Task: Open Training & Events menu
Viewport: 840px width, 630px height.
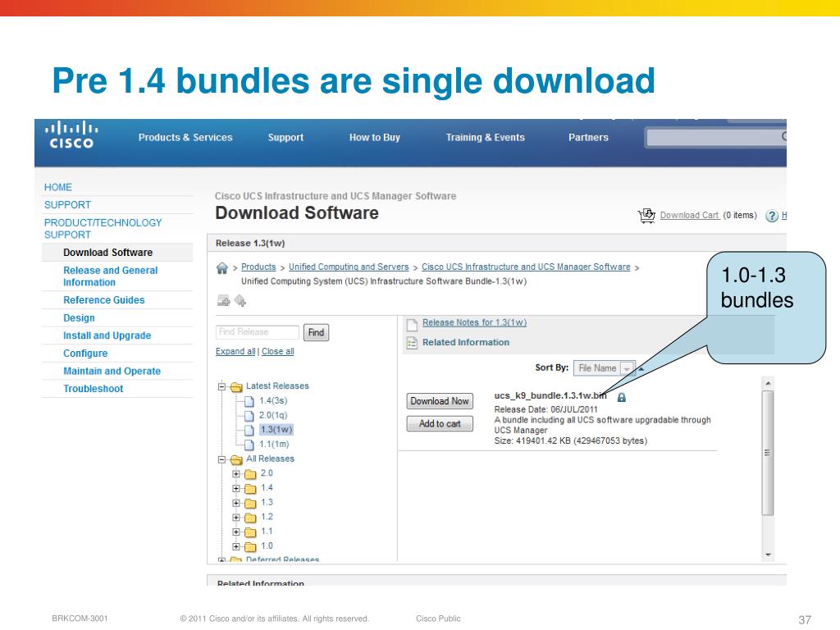Action: click(x=486, y=137)
